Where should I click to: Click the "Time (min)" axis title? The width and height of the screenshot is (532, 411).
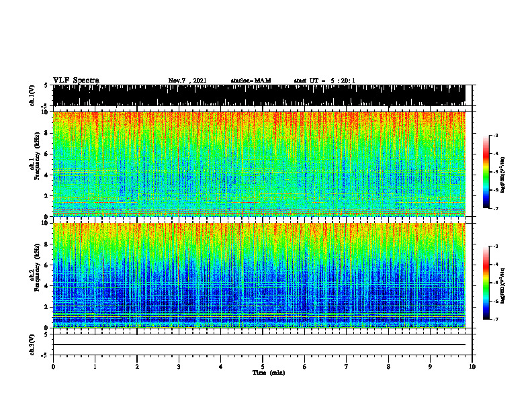click(269, 373)
